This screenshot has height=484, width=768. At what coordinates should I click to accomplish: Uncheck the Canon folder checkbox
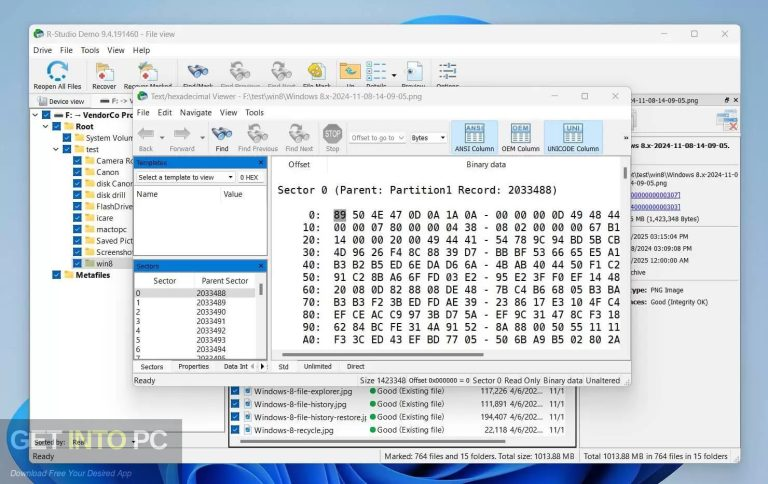coord(78,172)
